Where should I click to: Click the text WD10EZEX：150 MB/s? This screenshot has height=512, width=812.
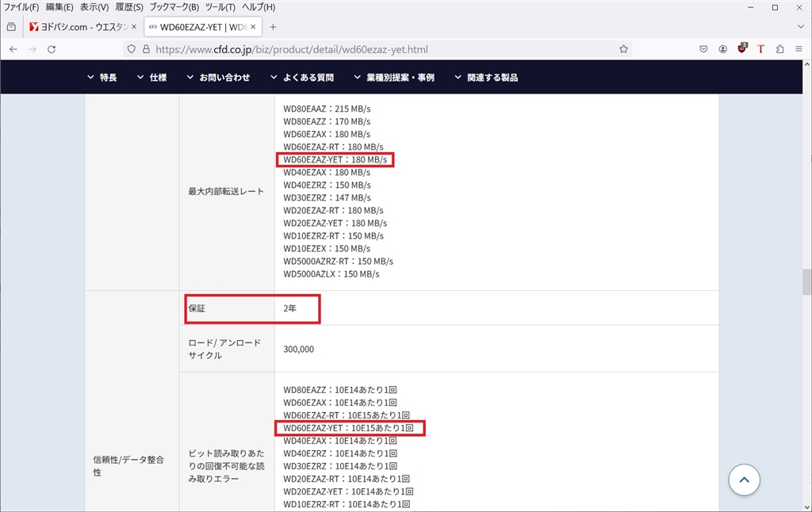pos(327,248)
